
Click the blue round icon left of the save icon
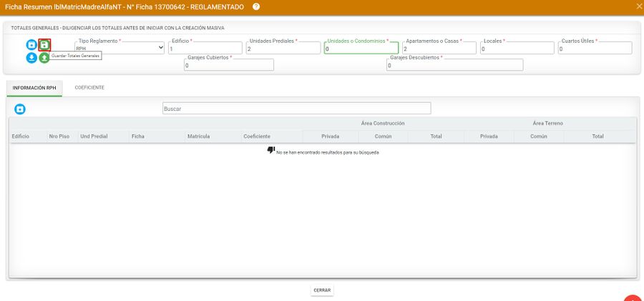31,45
